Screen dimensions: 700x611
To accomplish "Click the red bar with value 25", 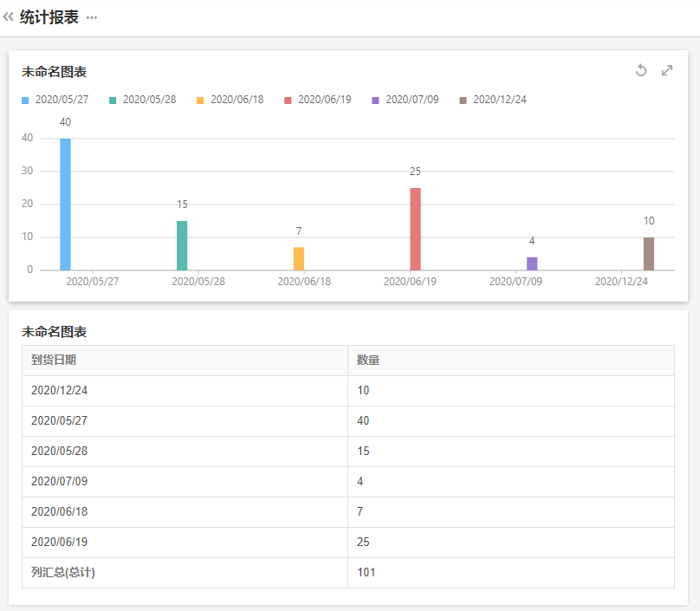I will pos(415,229).
